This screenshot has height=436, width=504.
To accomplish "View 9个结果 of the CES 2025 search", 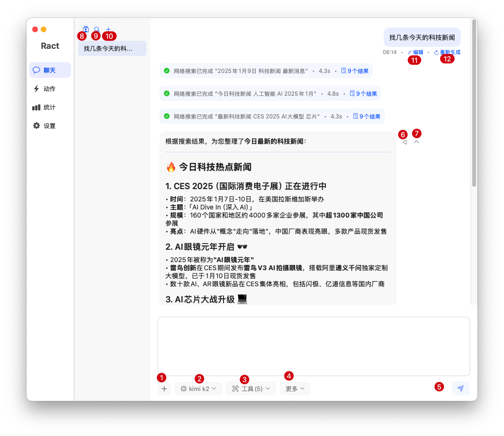I will click(367, 117).
